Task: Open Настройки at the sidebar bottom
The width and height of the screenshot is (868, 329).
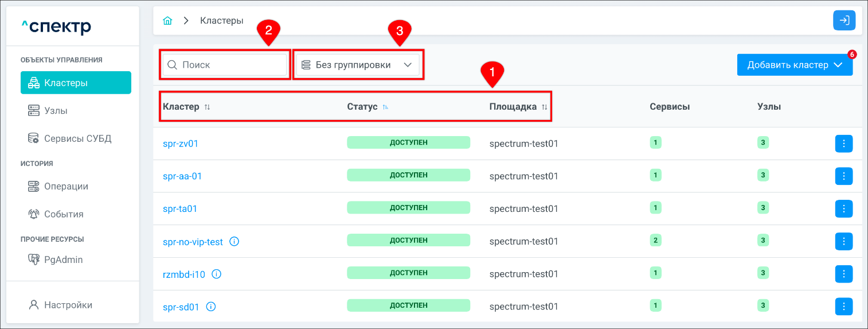Action: pos(68,305)
